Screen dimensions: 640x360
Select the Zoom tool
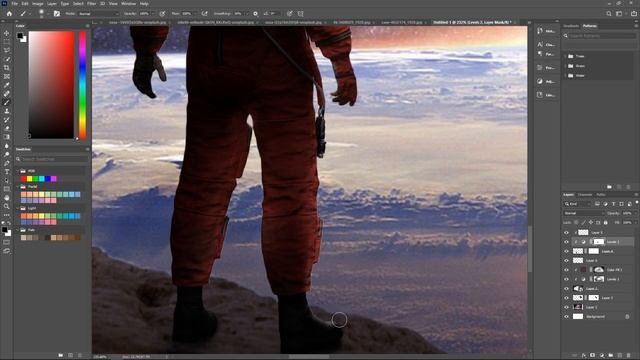(7, 206)
